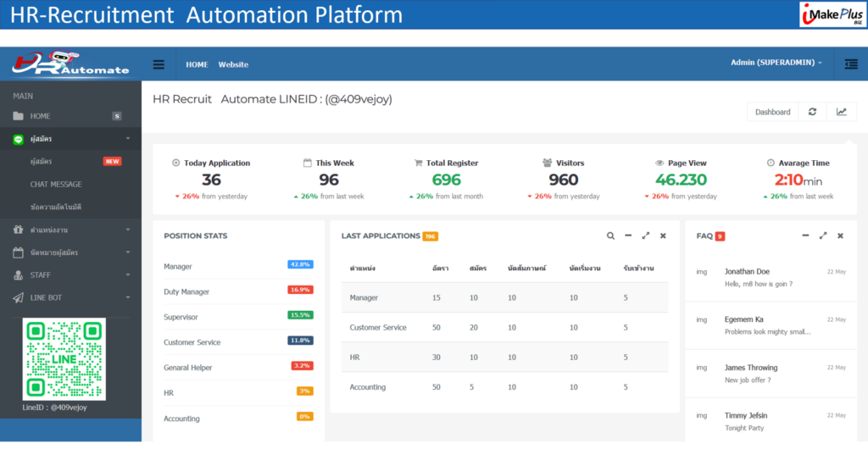Click the Supervisor 15.5% green badge
The width and height of the screenshot is (868, 466).
pos(301,315)
